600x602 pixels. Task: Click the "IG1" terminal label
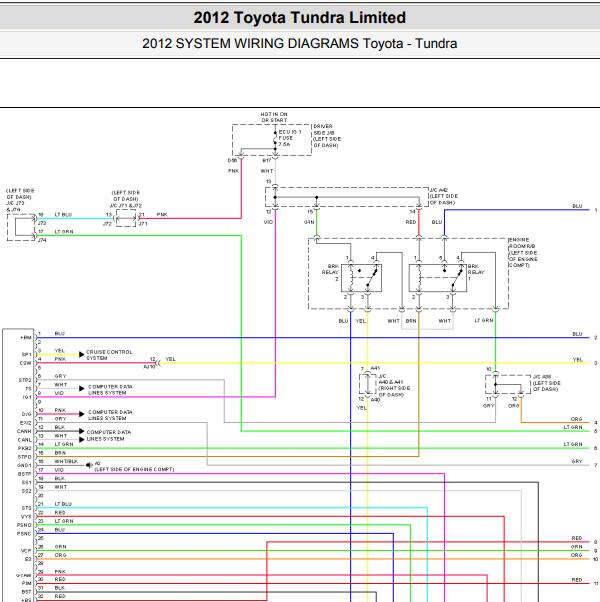27,397
